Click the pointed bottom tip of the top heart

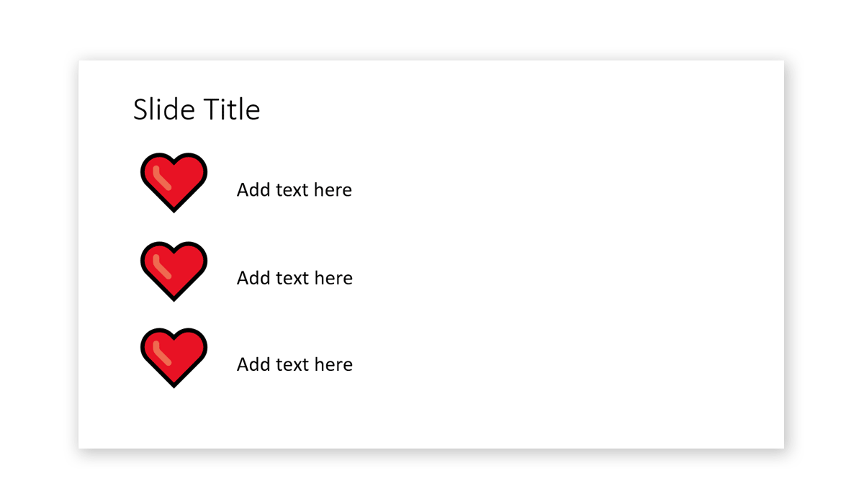(x=174, y=209)
